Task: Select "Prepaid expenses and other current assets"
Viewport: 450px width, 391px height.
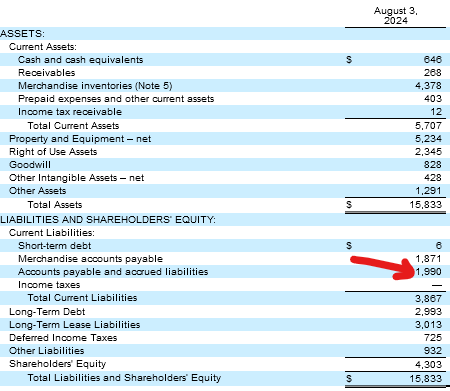Action: [x=116, y=99]
